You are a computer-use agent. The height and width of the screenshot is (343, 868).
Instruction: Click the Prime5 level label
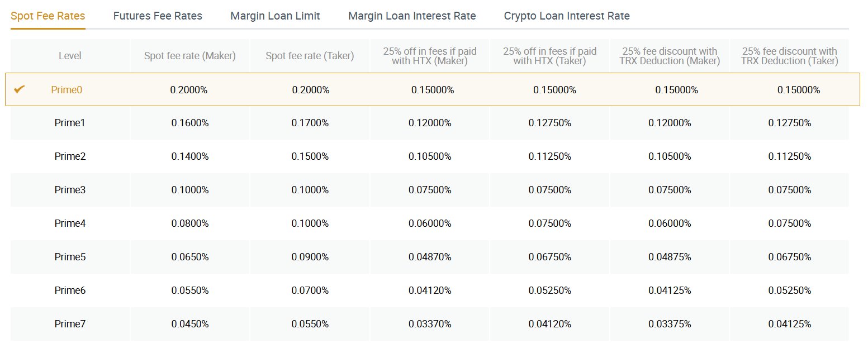[x=70, y=257]
